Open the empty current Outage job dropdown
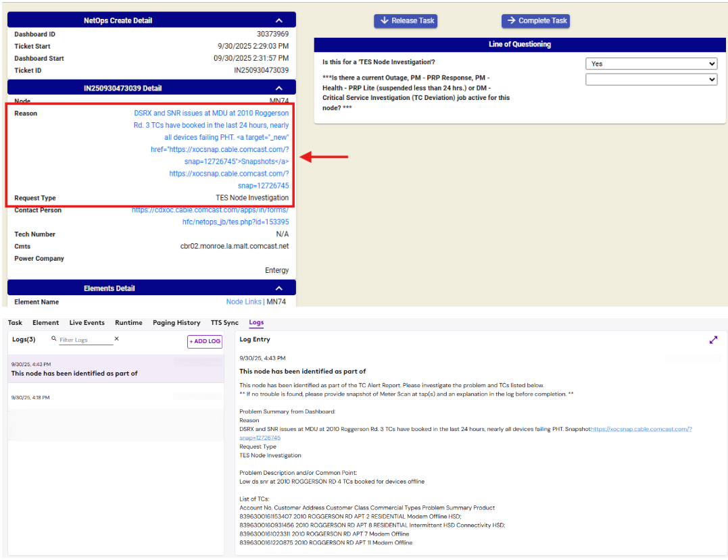 coord(650,80)
